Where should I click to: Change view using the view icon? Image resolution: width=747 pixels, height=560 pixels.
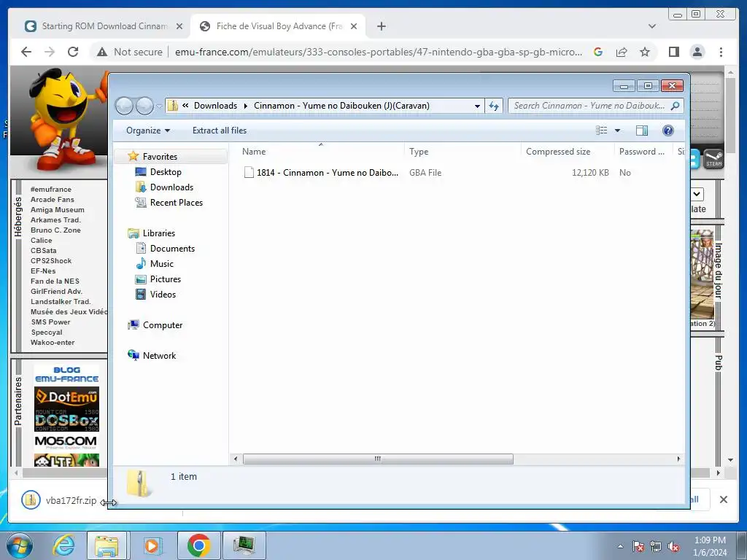click(x=602, y=131)
